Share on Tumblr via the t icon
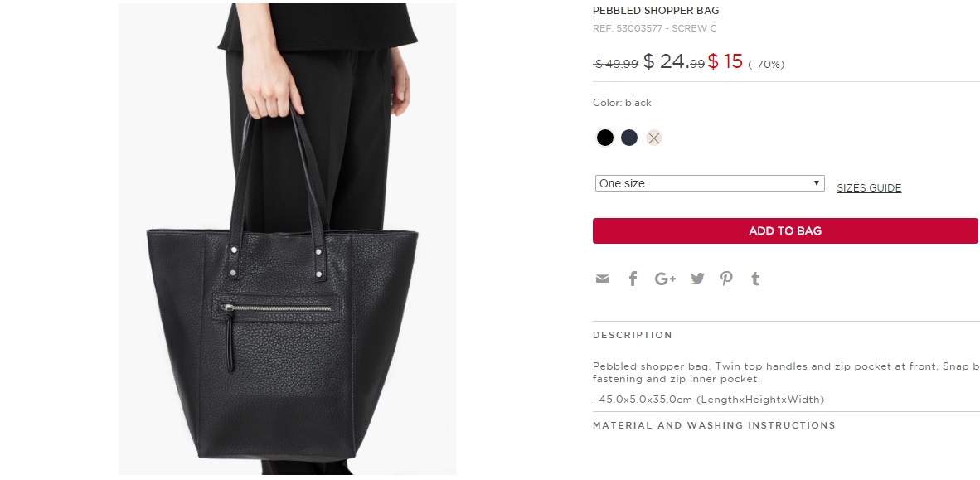 tap(755, 279)
